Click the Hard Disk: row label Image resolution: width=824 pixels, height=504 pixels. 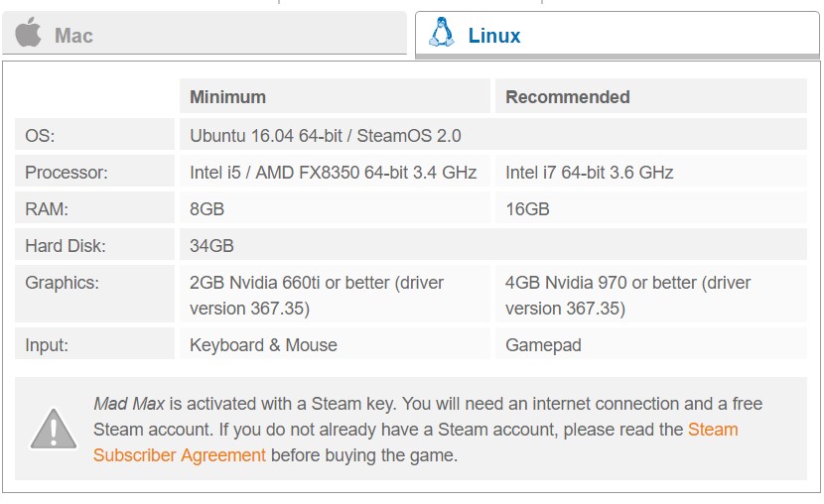pyautogui.click(x=94, y=246)
